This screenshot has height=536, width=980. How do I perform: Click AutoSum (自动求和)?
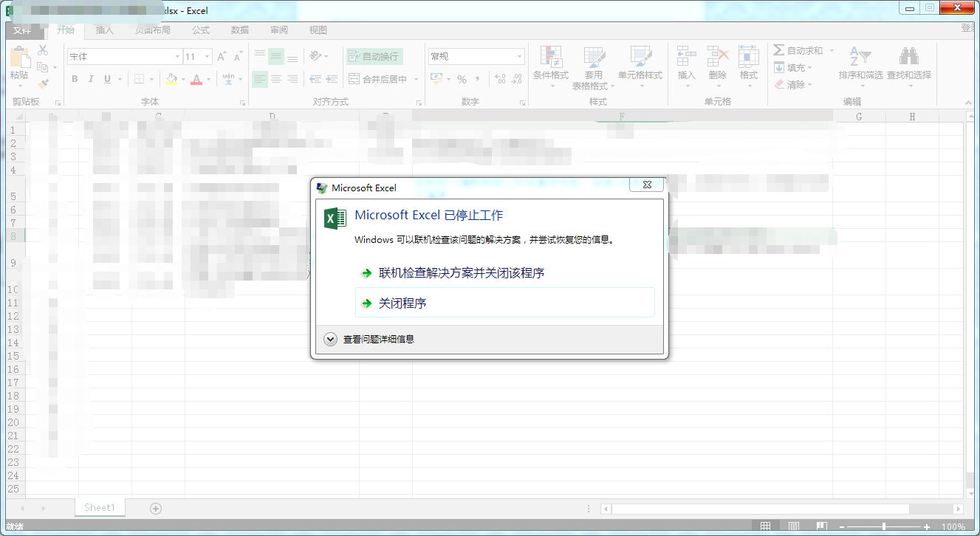click(x=798, y=50)
